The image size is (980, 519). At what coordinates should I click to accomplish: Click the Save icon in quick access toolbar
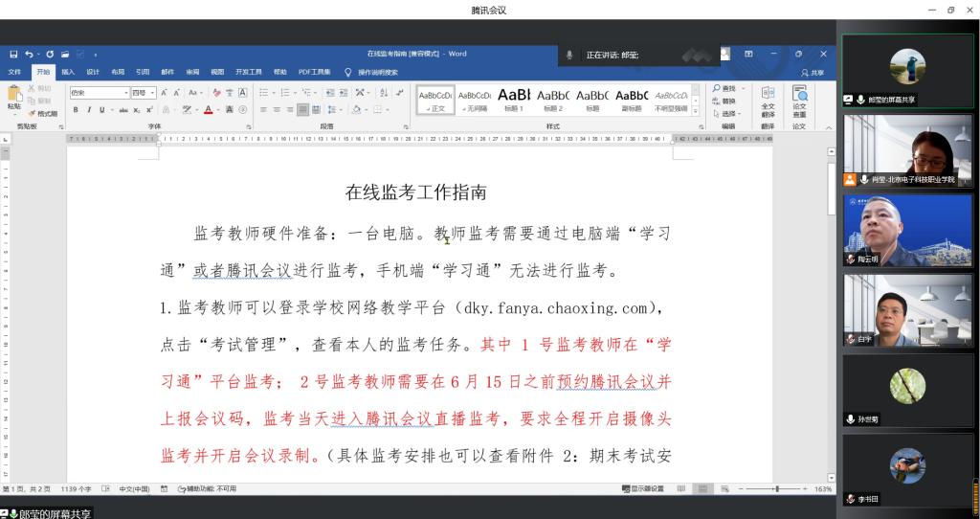[14, 54]
